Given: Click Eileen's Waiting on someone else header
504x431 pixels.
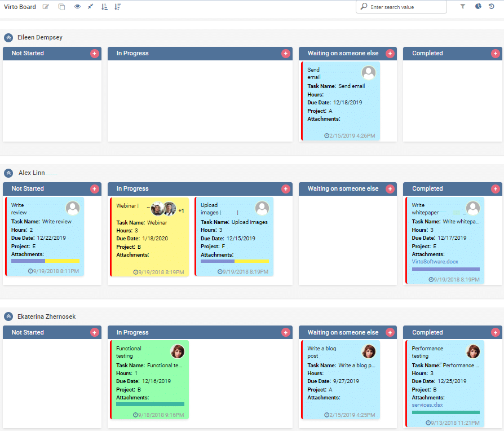Looking at the screenshot, I should point(348,54).
